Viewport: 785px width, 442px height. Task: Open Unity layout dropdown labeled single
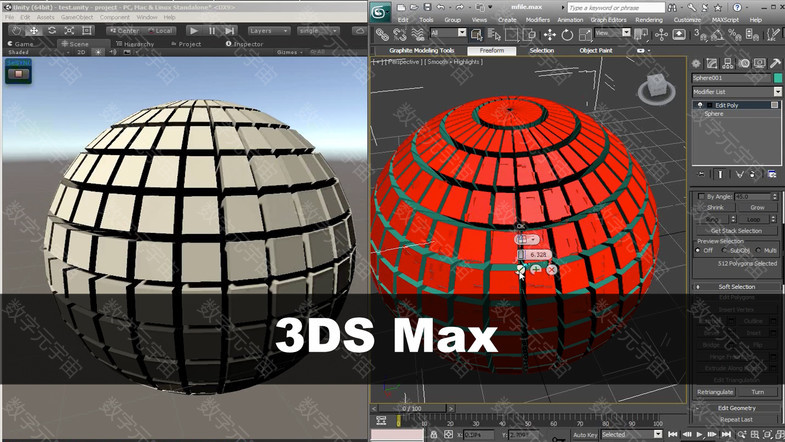tap(318, 31)
